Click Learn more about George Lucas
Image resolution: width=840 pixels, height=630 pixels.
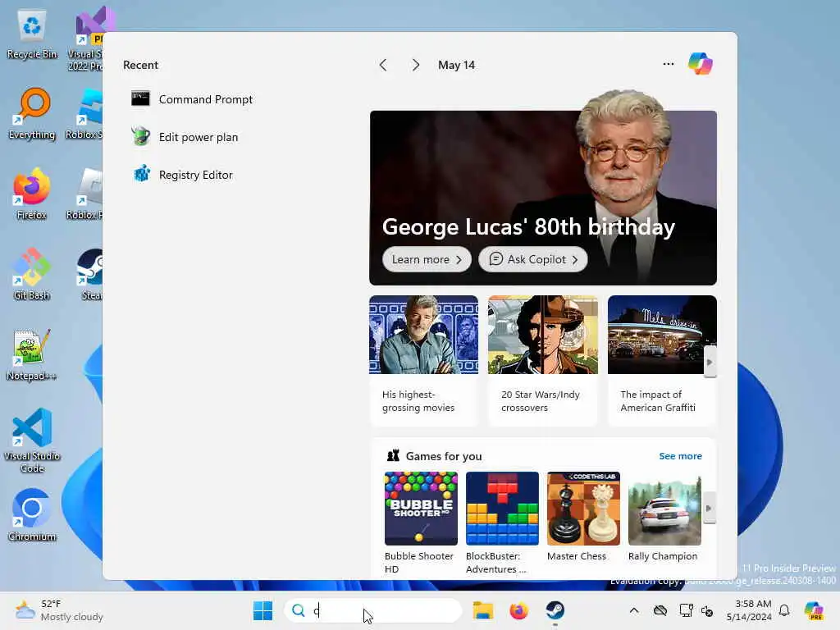pyautogui.click(x=427, y=259)
